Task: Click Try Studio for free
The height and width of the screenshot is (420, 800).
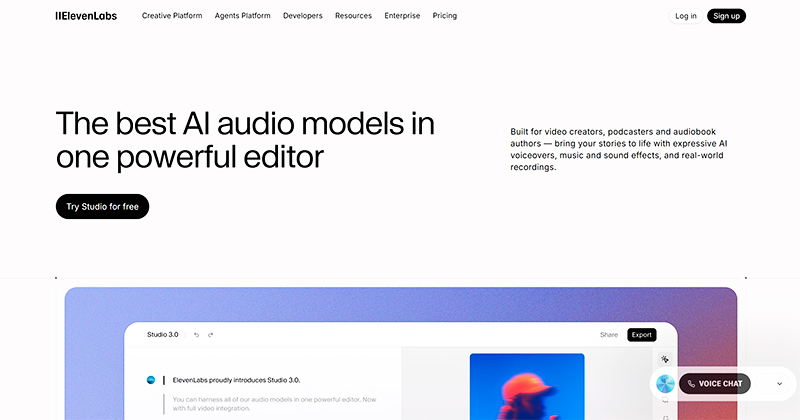Action: [x=102, y=207]
